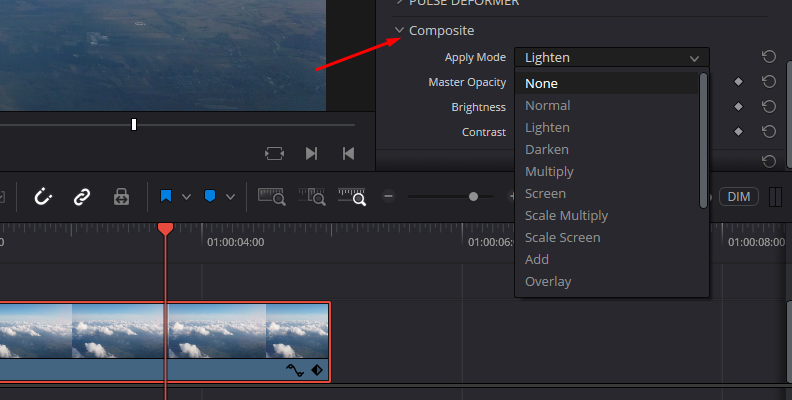Toggle the Contrast keyframe diamond
The image size is (792, 400).
pos(739,131)
